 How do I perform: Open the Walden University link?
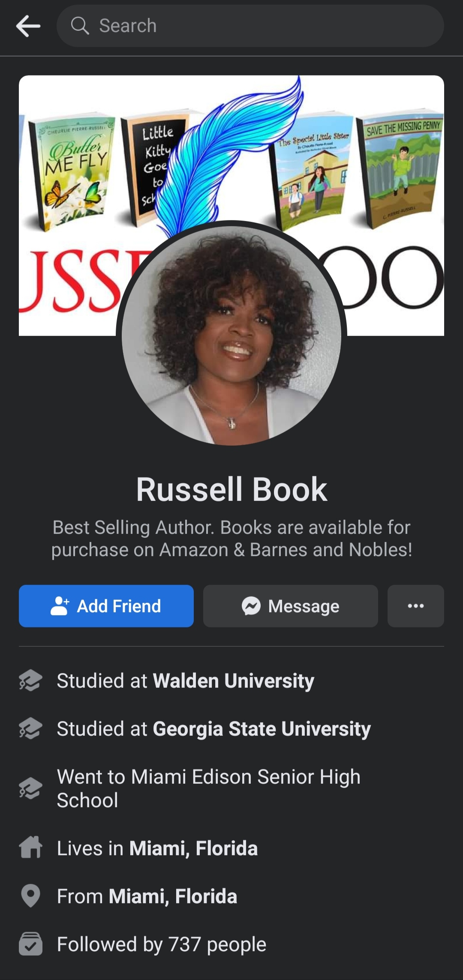pos(234,681)
